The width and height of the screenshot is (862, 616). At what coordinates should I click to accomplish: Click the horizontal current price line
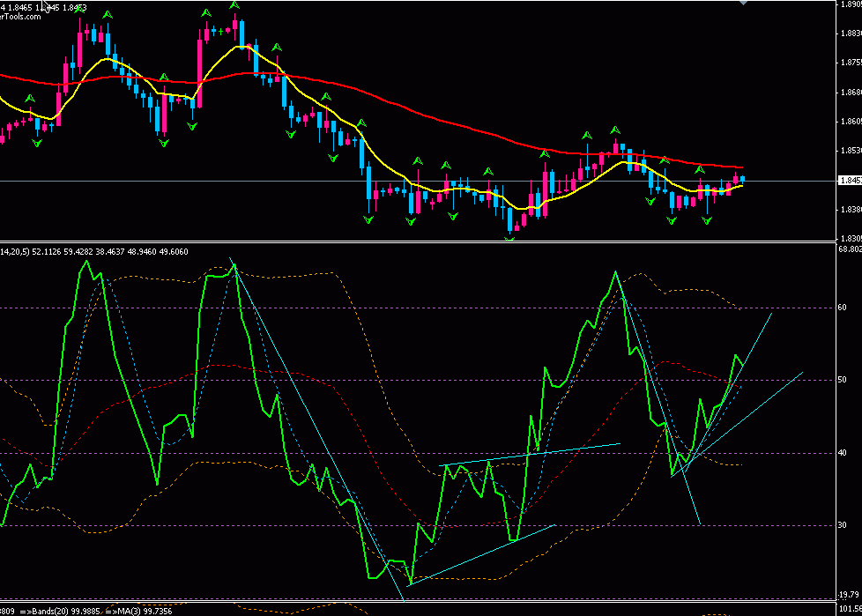click(264, 181)
